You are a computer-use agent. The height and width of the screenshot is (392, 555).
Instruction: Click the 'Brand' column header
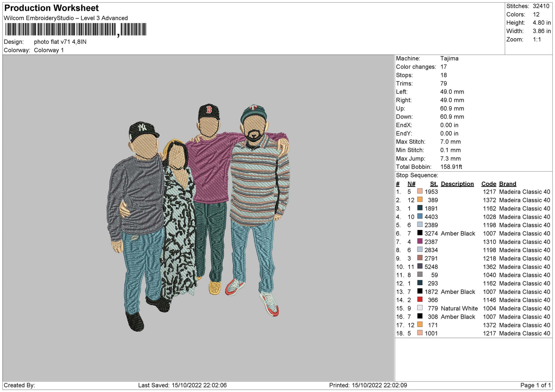click(x=508, y=184)
